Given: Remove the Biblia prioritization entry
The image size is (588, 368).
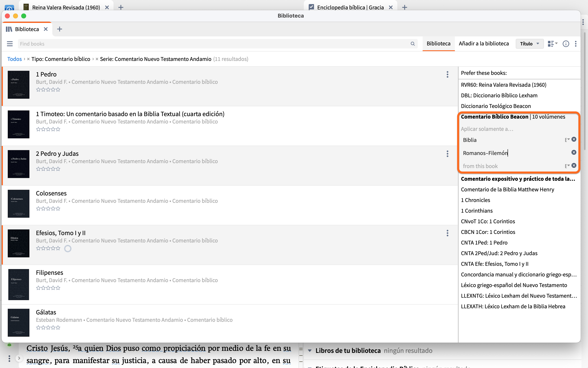Looking at the screenshot, I should [x=574, y=139].
